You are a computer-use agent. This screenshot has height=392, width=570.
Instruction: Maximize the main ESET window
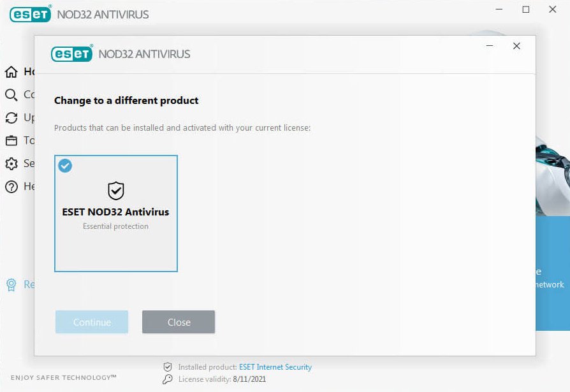[x=525, y=10]
